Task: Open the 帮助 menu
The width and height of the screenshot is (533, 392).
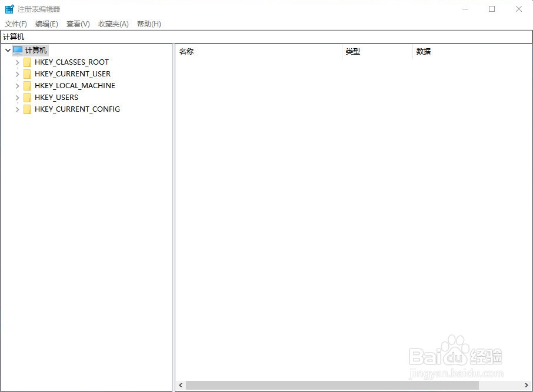Action: click(148, 24)
